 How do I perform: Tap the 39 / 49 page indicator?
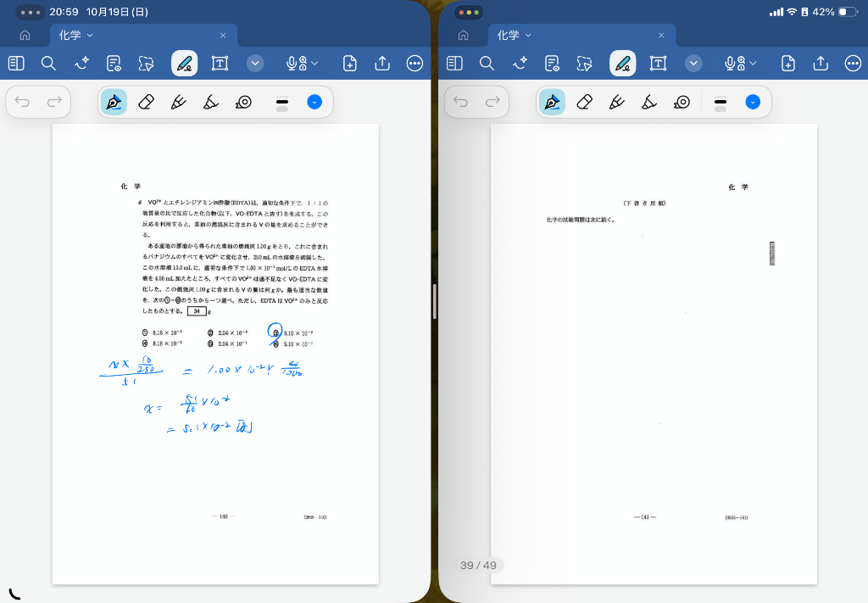(477, 564)
